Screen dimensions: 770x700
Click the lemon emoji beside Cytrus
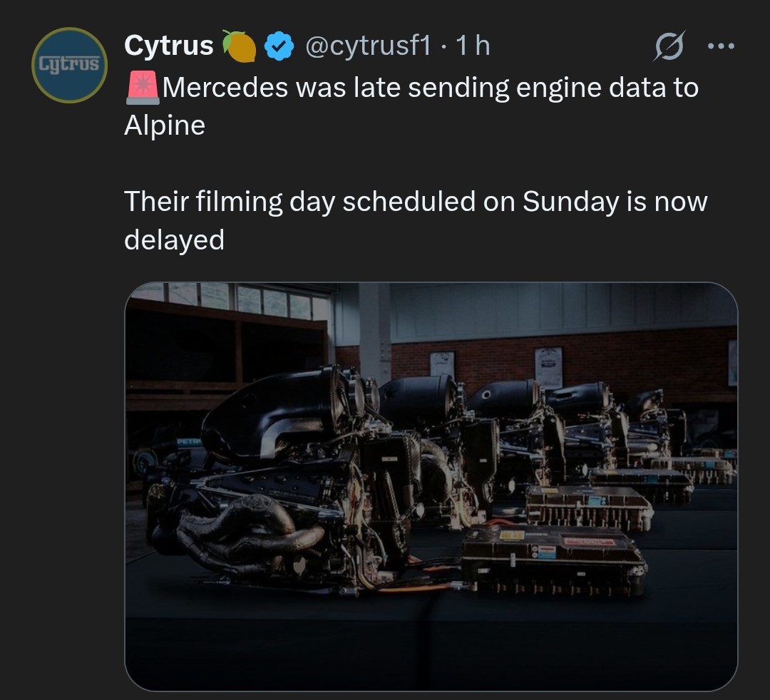(240, 46)
